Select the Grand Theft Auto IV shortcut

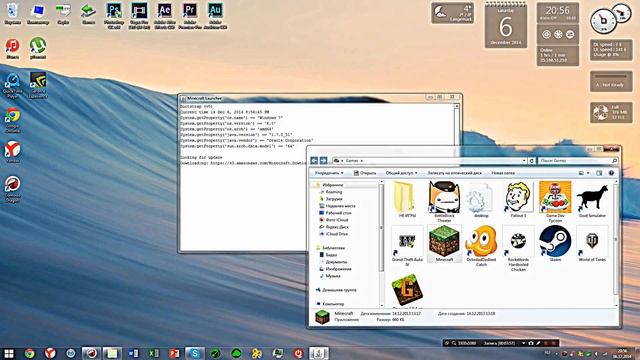[407, 246]
